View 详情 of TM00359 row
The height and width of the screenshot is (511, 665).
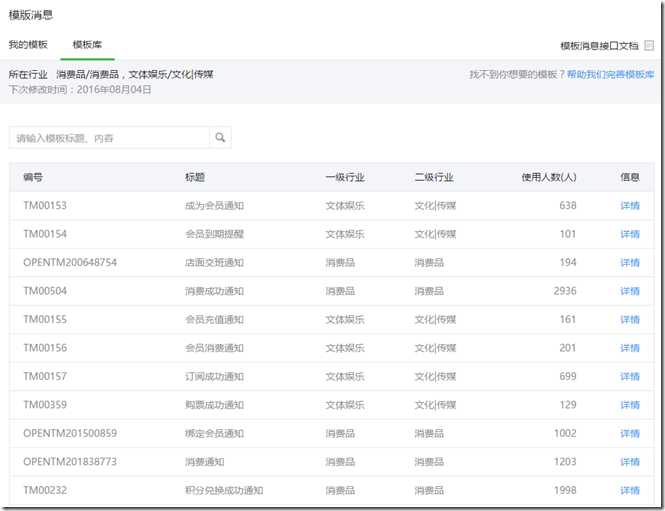click(630, 405)
